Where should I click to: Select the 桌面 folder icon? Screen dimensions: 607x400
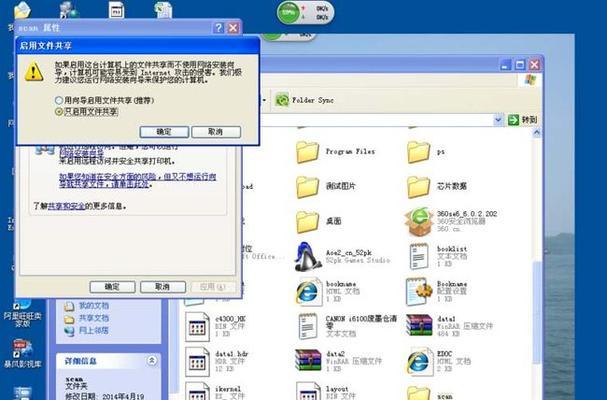click(x=308, y=221)
